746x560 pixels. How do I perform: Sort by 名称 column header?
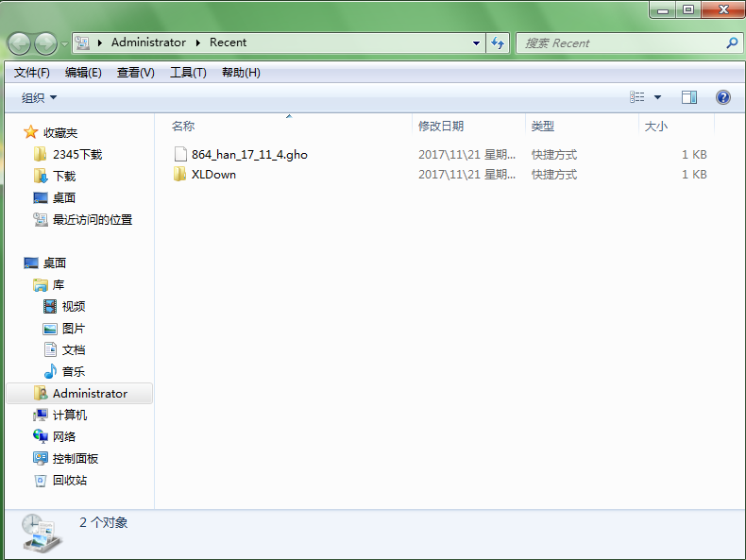tap(183, 126)
